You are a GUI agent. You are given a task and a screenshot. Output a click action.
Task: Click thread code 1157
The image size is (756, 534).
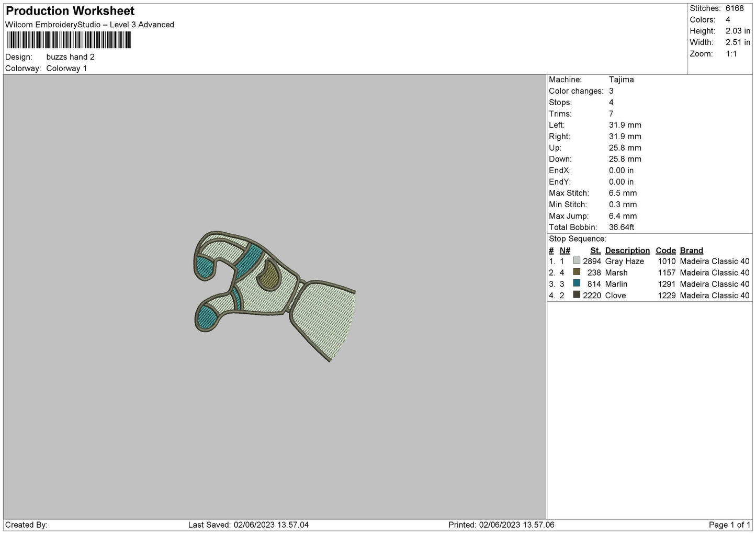667,273
